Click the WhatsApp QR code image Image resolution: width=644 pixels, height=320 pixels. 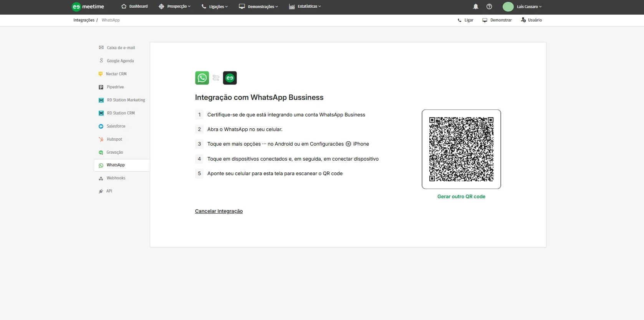coord(461,149)
